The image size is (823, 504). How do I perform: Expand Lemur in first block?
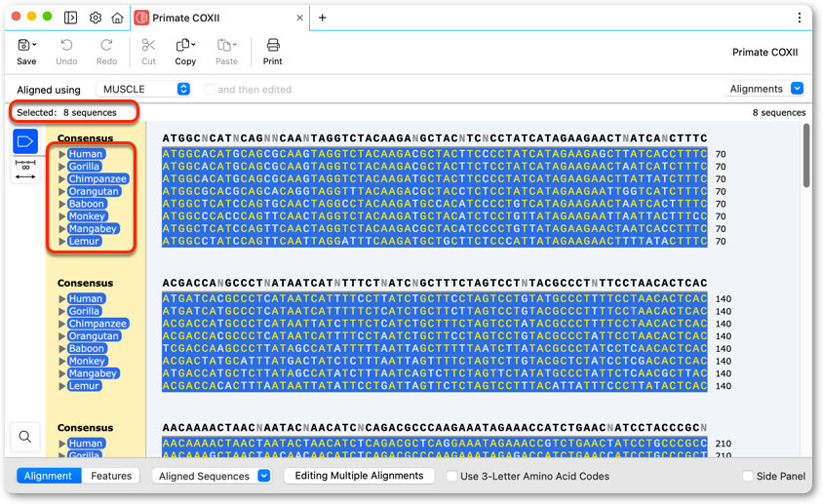tap(62, 242)
